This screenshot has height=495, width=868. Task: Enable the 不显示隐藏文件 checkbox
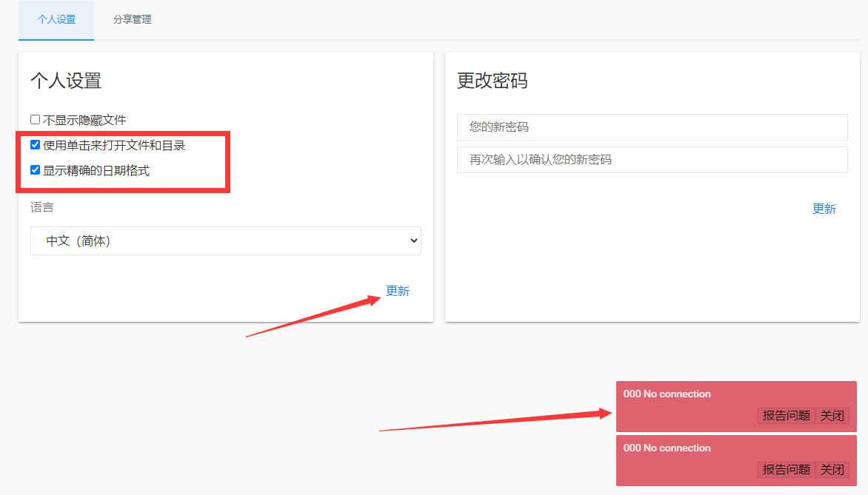[35, 119]
